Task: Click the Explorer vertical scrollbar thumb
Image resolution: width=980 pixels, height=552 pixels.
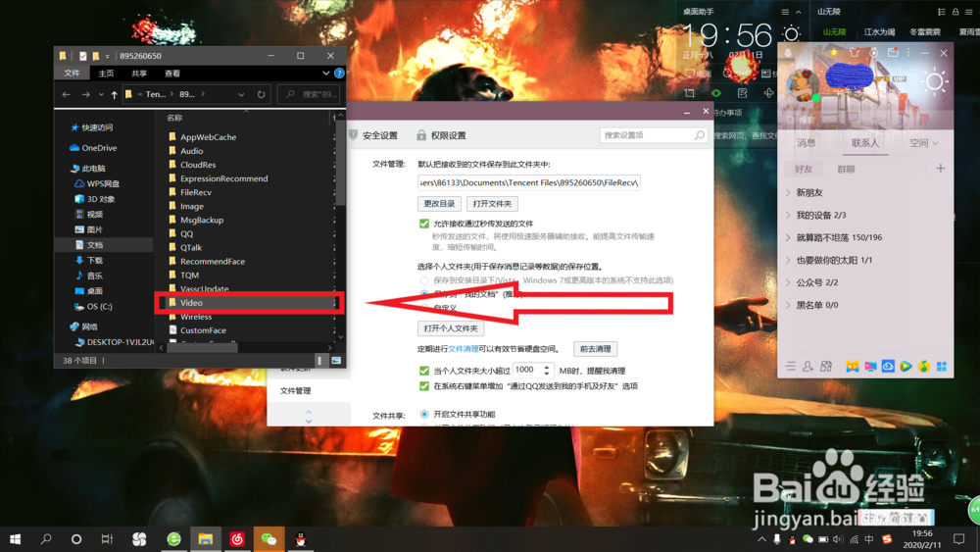Action: [340, 163]
